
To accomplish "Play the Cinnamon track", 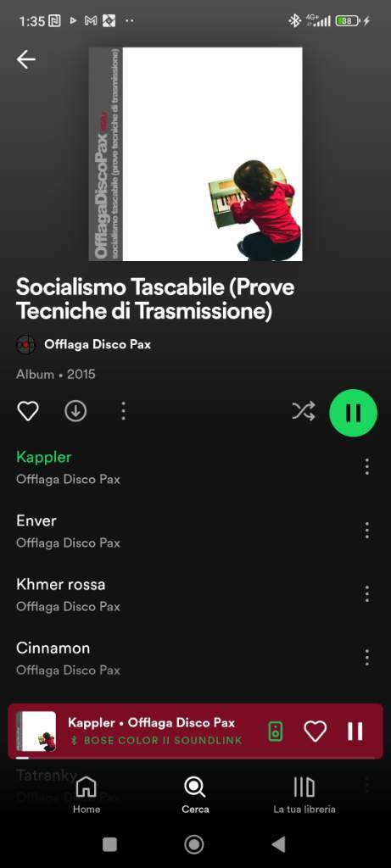I will click(182, 658).
